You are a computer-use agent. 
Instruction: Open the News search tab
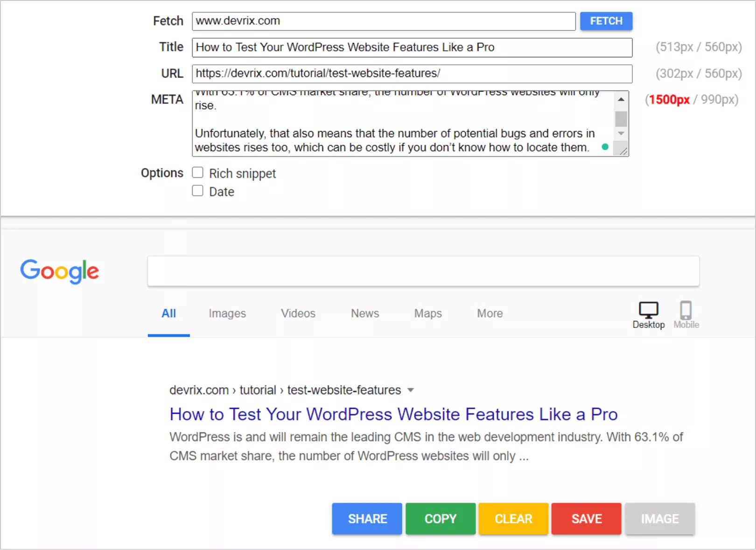[x=365, y=313]
